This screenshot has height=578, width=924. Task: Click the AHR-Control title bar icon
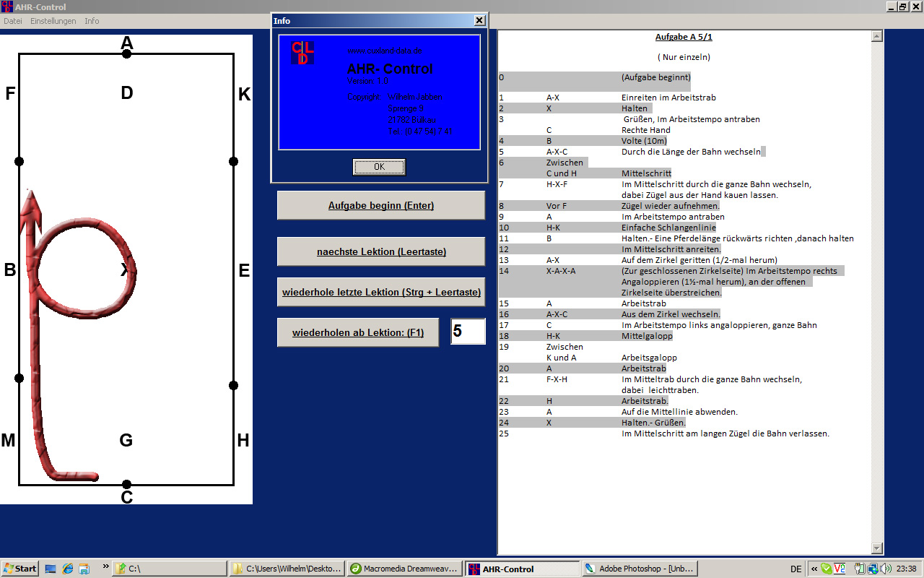pos(7,7)
